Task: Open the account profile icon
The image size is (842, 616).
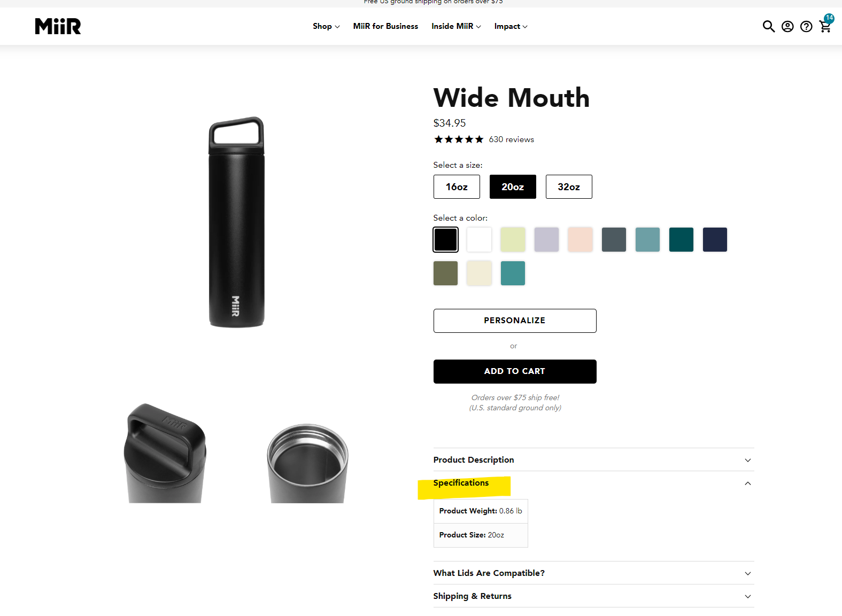Action: pos(787,27)
